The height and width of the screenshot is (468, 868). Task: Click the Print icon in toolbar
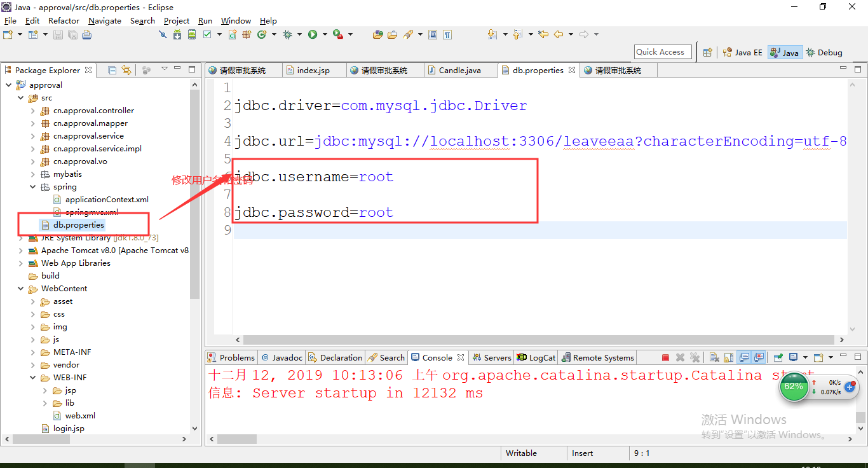[87, 34]
